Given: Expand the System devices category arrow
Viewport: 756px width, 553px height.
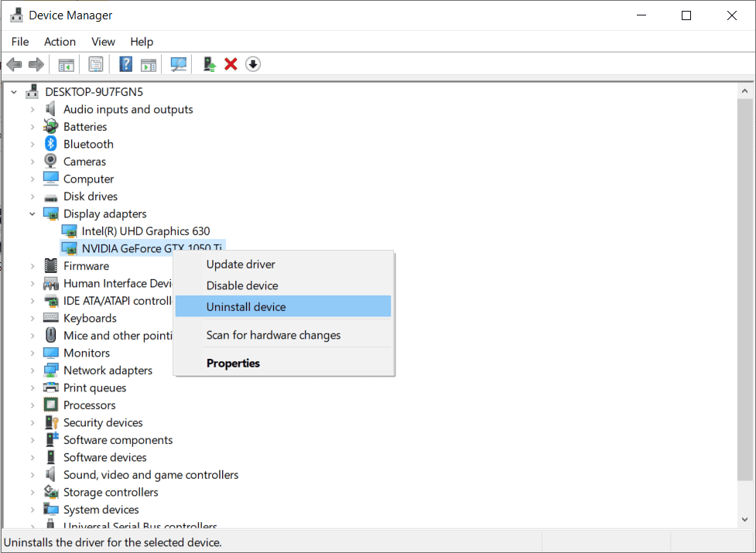Looking at the screenshot, I should pos(32,509).
